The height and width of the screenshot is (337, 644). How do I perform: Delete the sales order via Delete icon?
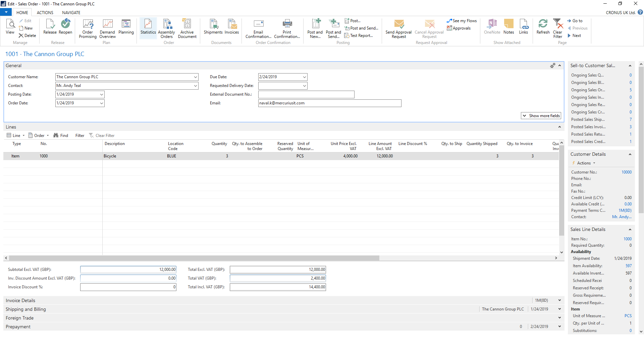pos(27,36)
